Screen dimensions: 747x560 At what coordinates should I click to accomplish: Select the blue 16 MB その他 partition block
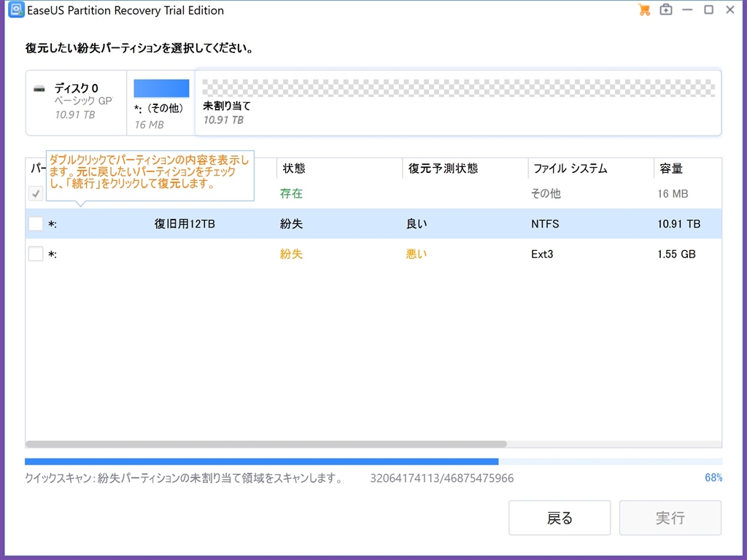(161, 88)
